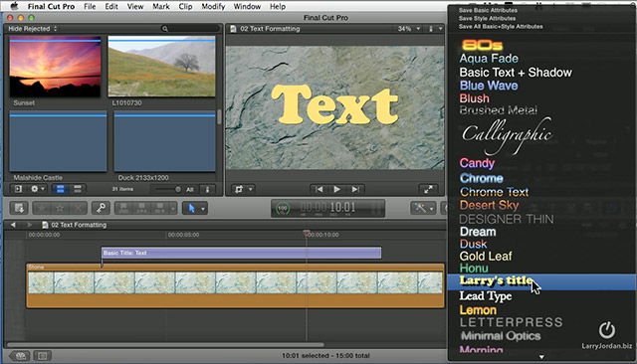
Task: Open the browser gear action menu
Action: coord(37,189)
